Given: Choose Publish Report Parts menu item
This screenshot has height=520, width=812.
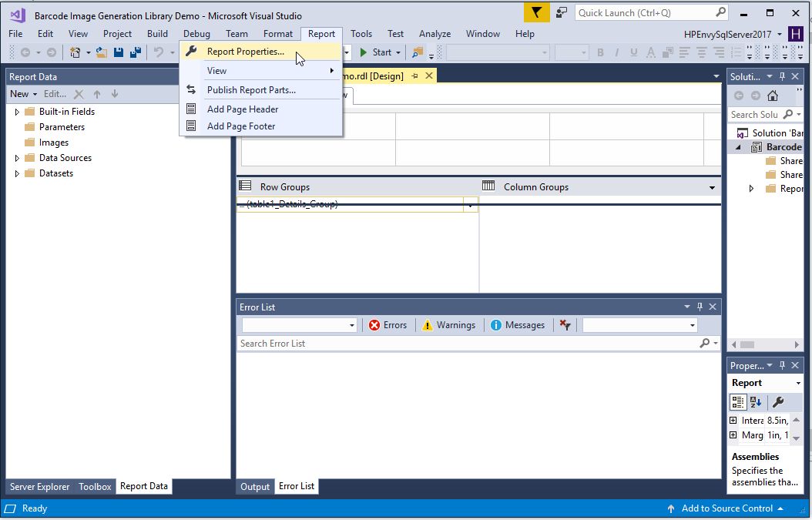Looking at the screenshot, I should (x=261, y=89).
